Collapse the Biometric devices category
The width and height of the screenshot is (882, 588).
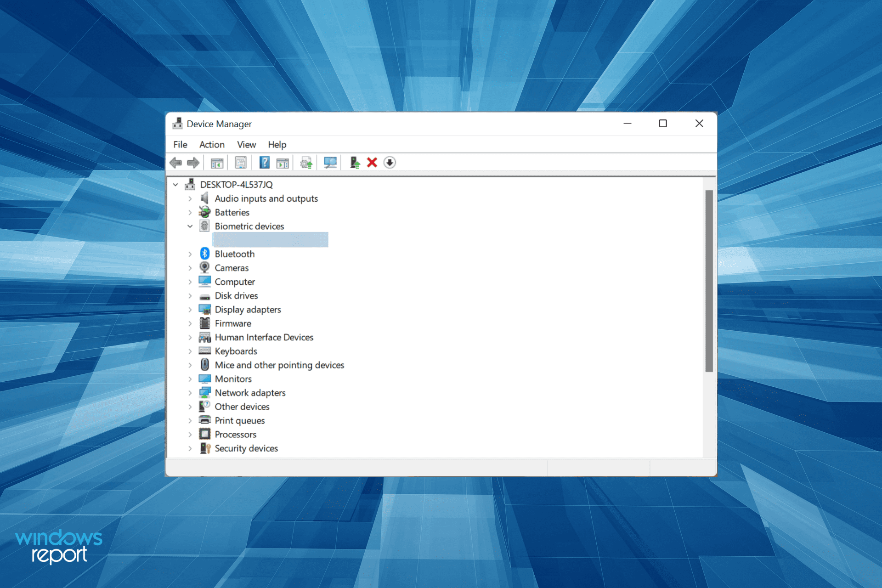(x=191, y=226)
